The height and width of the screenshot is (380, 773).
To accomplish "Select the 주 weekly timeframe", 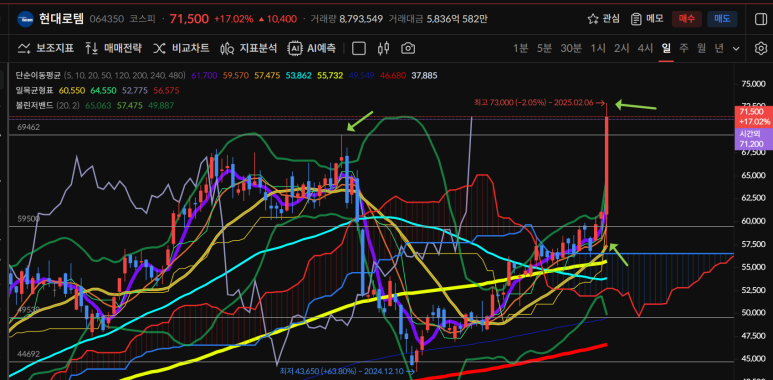I will click(x=684, y=48).
